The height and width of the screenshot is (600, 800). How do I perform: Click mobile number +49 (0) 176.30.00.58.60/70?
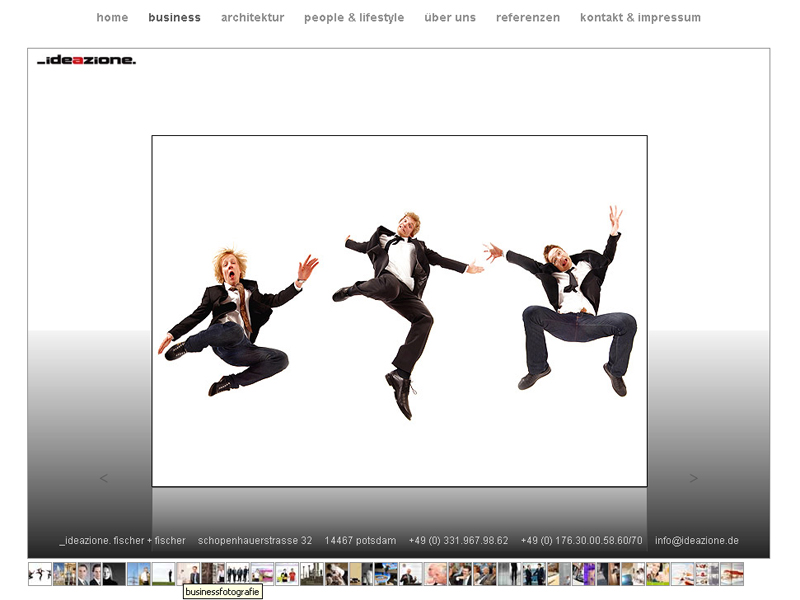[x=582, y=540]
